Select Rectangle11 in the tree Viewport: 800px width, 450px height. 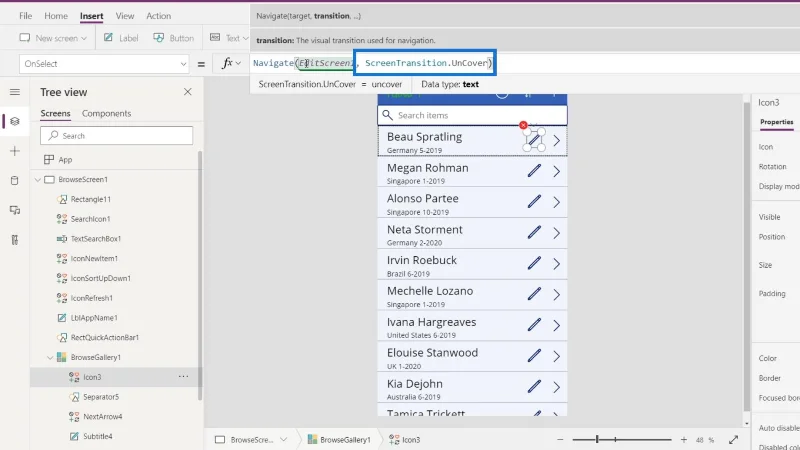(91, 199)
